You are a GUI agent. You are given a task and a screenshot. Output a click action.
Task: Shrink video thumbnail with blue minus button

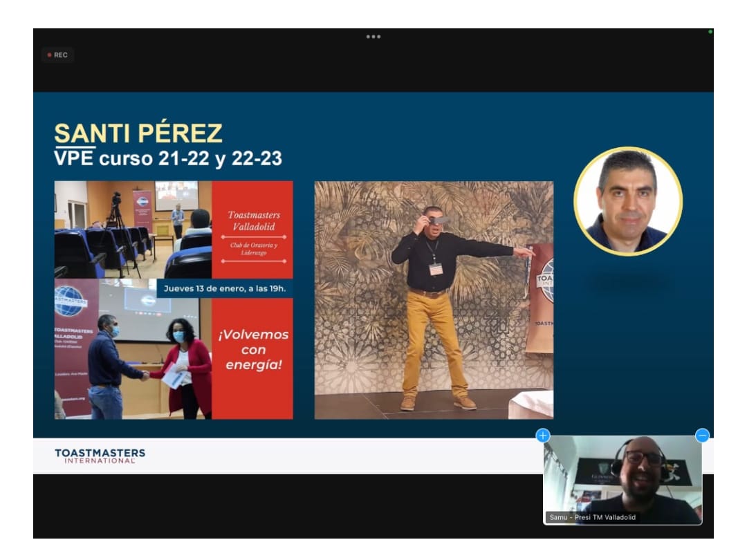[702, 436]
